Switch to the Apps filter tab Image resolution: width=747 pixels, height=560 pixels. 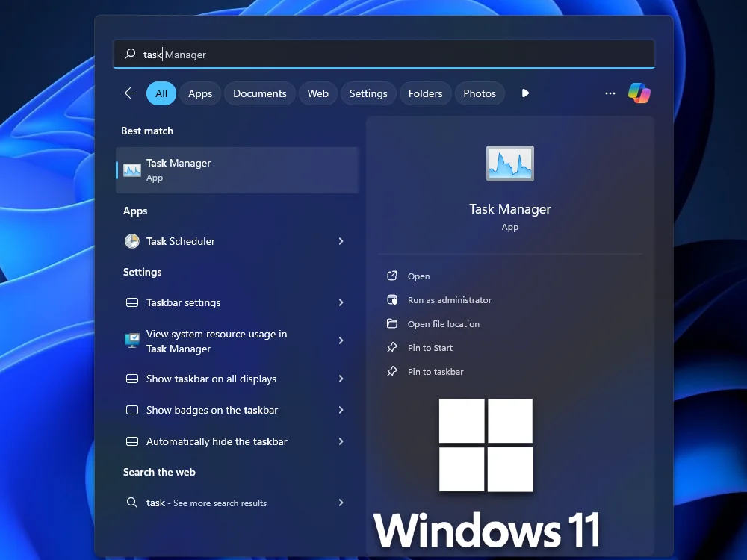(x=200, y=93)
